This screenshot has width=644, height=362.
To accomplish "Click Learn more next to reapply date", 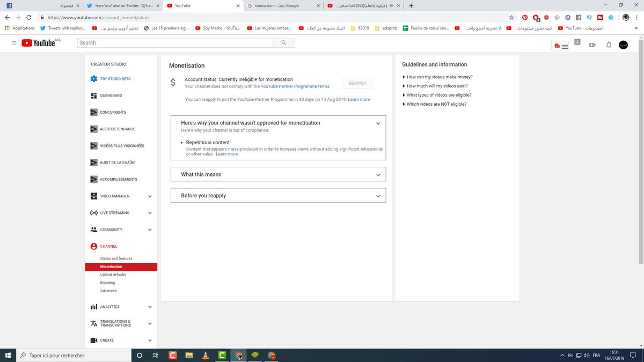I will (358, 100).
